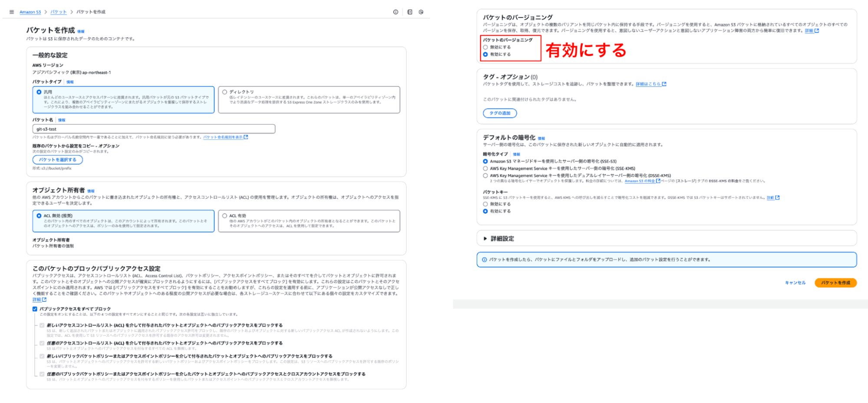868x403 pixels.
Task: Click Amazon S3 breadcrumb link
Action: 30,12
